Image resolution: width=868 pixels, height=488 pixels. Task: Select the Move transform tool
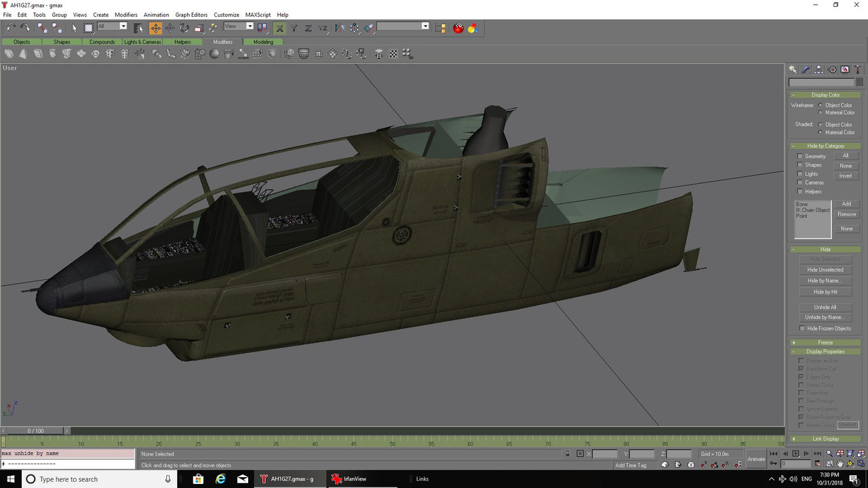[155, 28]
